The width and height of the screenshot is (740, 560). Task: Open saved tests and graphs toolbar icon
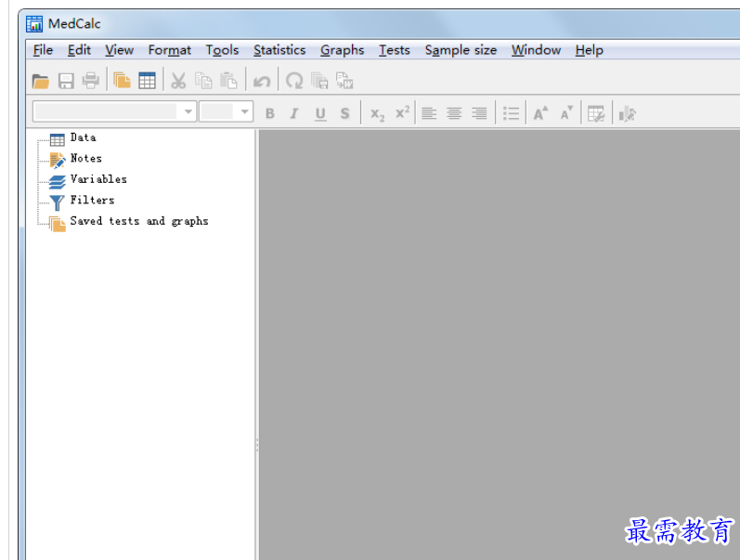[123, 80]
